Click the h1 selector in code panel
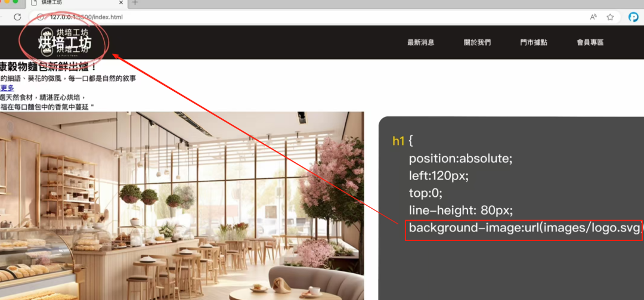Image resolution: width=644 pixels, height=300 pixels. tap(398, 141)
